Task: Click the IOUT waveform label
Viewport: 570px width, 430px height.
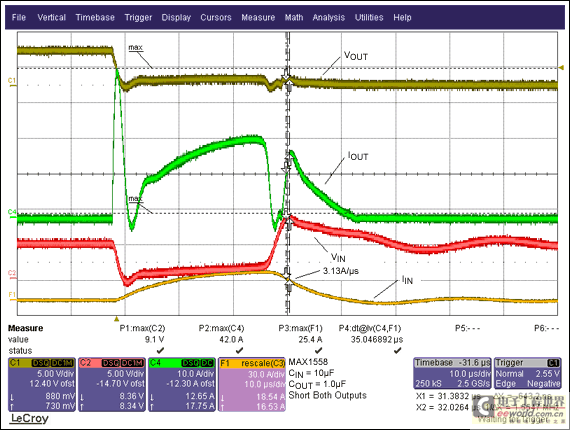Action: pyautogui.click(x=358, y=156)
